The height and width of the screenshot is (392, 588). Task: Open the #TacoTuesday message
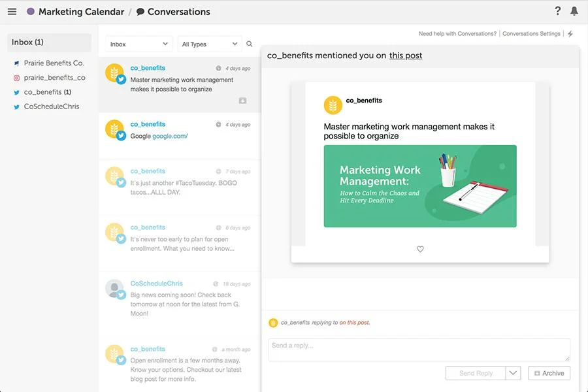[180, 188]
